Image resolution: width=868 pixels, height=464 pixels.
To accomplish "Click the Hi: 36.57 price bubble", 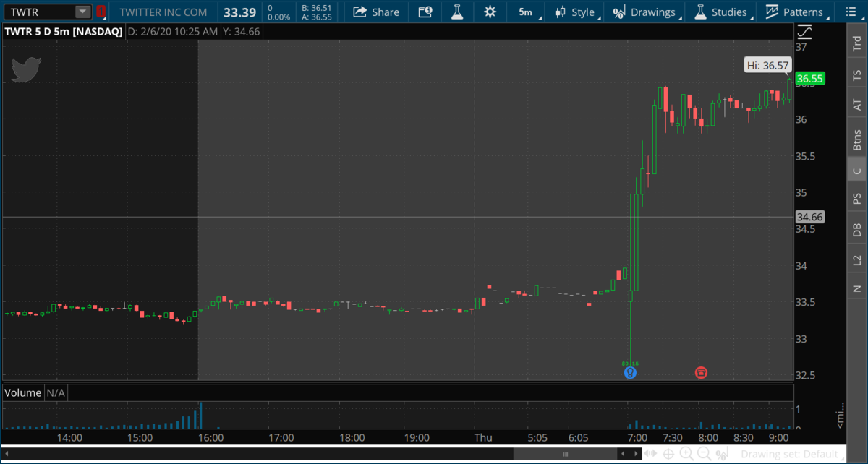I will [x=767, y=65].
